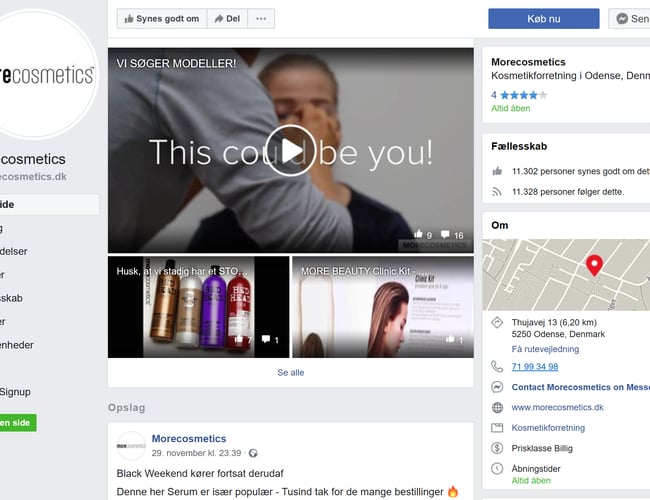
Task: Click the comment count icon showing 16
Action: tap(445, 234)
